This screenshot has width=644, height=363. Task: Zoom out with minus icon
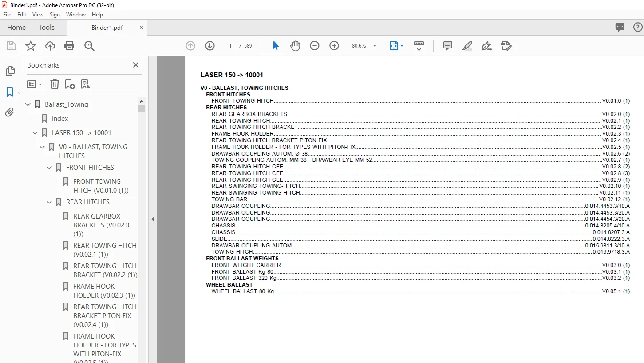click(x=315, y=46)
